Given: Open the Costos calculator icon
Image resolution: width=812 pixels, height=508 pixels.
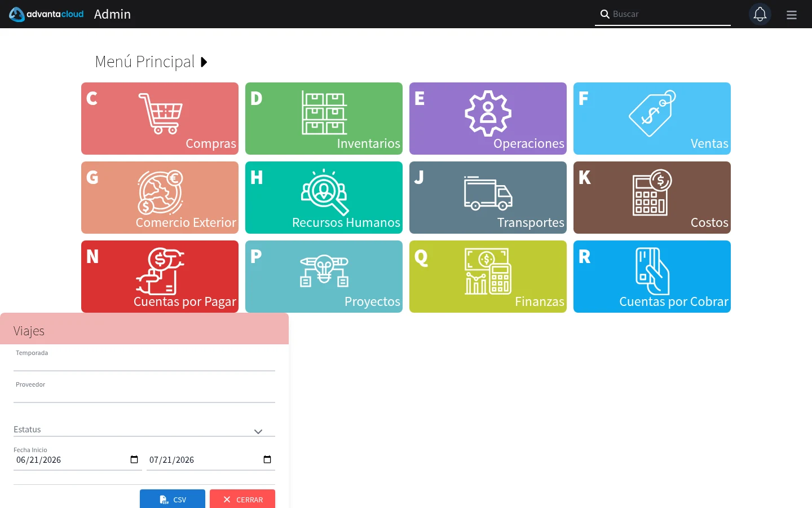Looking at the screenshot, I should (652, 192).
